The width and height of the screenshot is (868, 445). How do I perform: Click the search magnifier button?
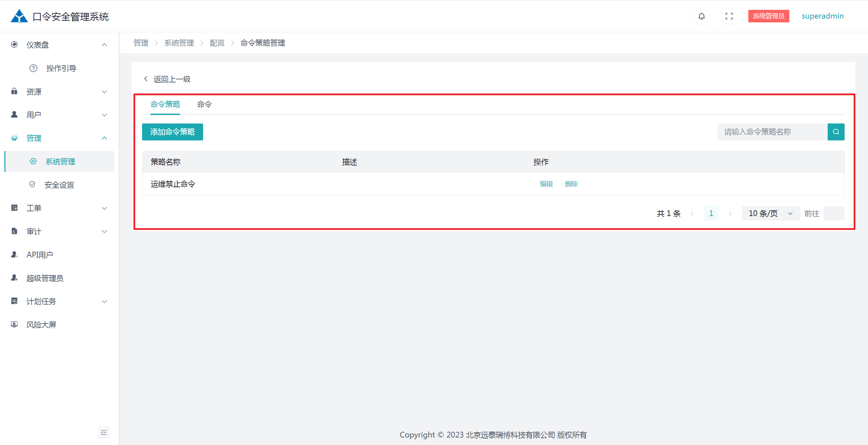[x=836, y=132]
